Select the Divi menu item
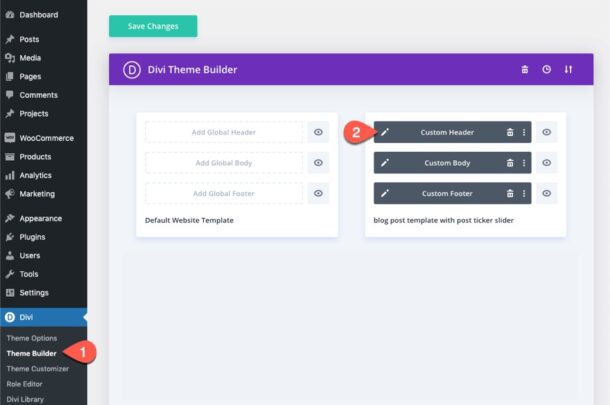Screen dimensions: 610x405 click(x=44, y=317)
